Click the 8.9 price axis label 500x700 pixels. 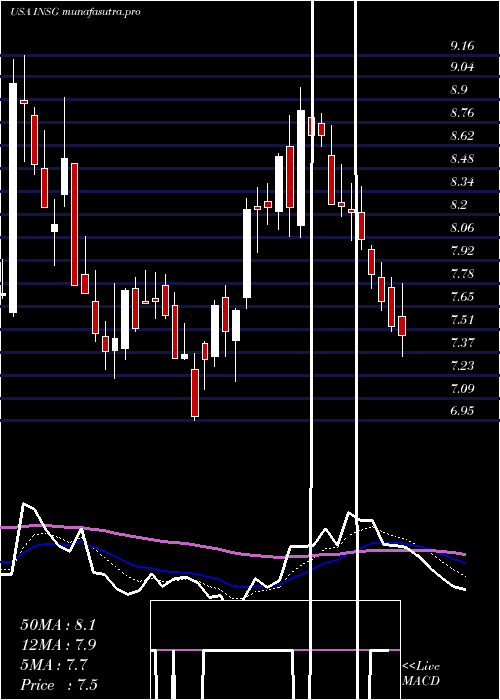tap(459, 90)
